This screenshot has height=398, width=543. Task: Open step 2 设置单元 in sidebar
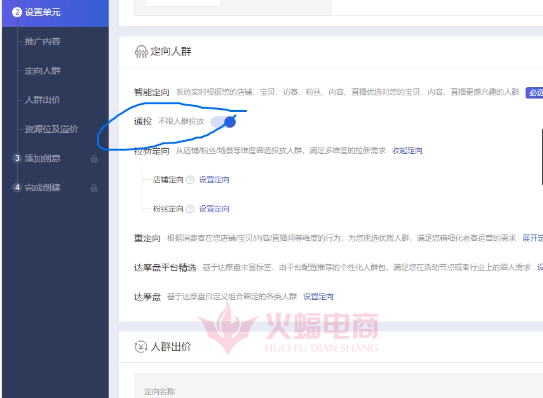click(x=55, y=12)
